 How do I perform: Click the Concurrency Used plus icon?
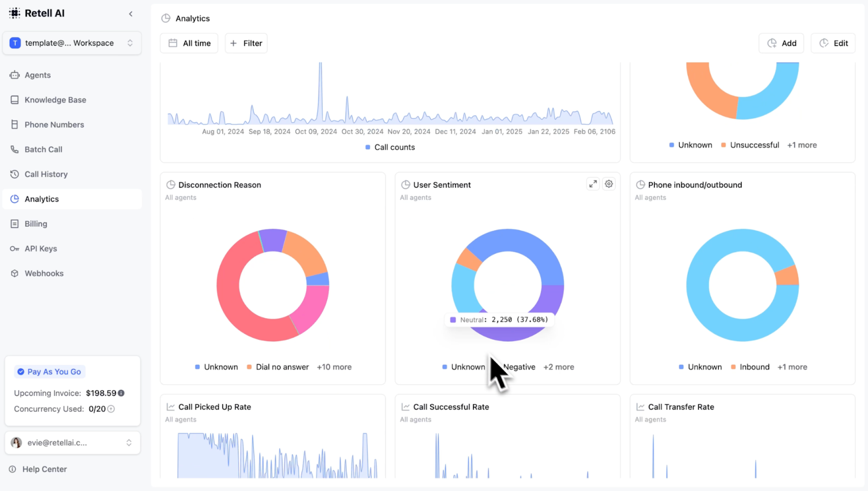(x=111, y=409)
